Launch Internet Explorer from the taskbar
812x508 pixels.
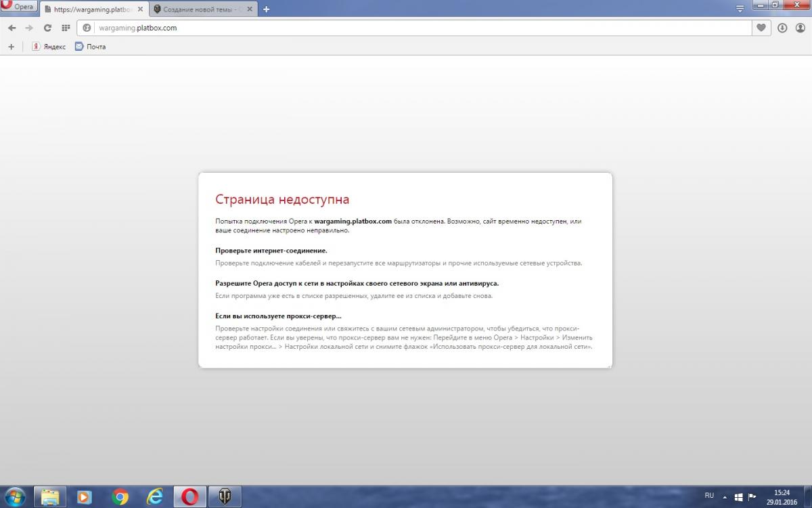pos(156,496)
